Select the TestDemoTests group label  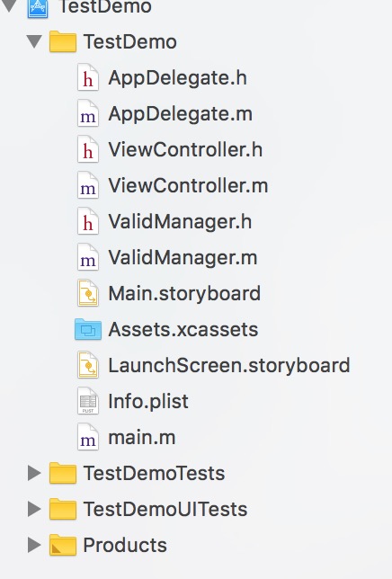155,474
